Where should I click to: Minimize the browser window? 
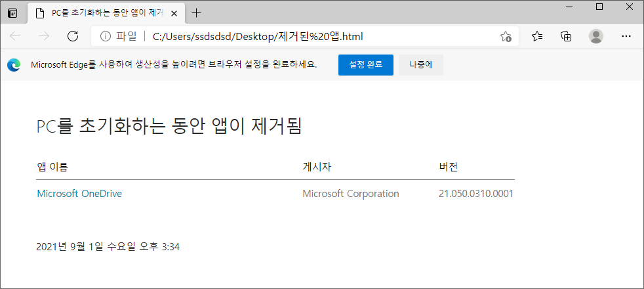(569, 7)
